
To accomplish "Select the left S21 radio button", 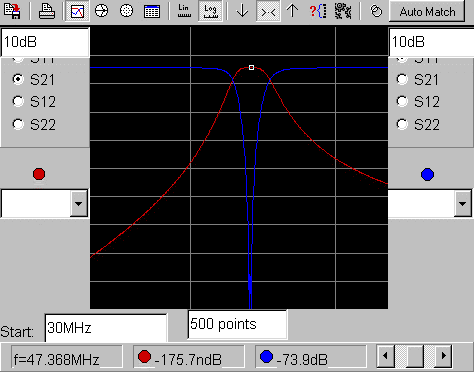I will 18,79.
